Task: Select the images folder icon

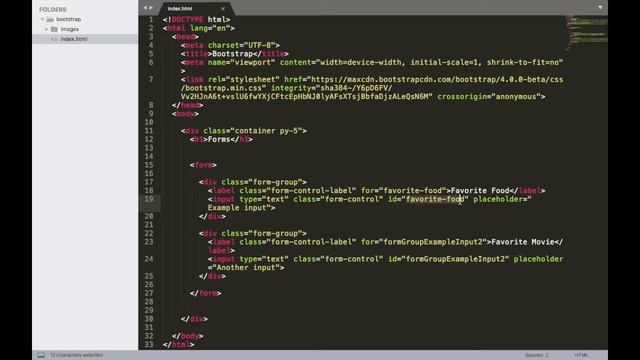Action: click(x=54, y=29)
